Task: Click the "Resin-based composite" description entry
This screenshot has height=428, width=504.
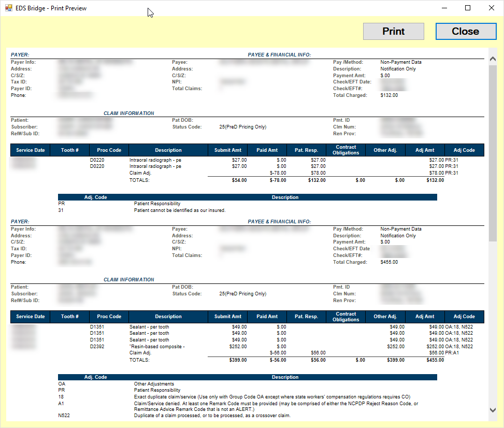Action: coord(157,347)
